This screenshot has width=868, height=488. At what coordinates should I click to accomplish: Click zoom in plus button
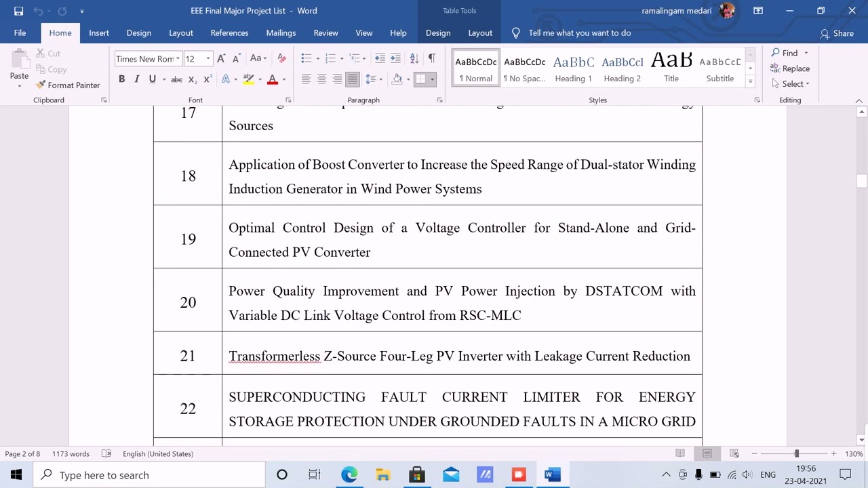[833, 453]
